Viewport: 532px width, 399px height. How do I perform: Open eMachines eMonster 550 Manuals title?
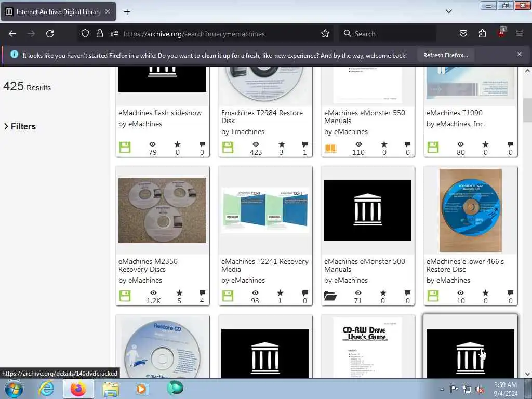[x=364, y=117]
